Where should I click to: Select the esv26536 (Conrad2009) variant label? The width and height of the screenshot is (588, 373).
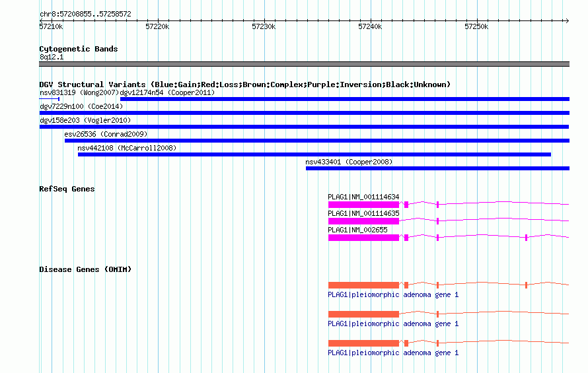click(x=106, y=134)
